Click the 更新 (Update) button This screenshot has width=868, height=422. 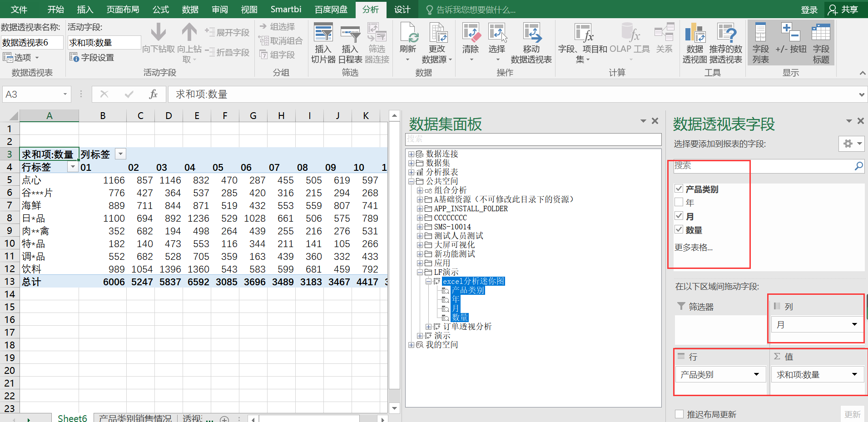[x=852, y=414]
